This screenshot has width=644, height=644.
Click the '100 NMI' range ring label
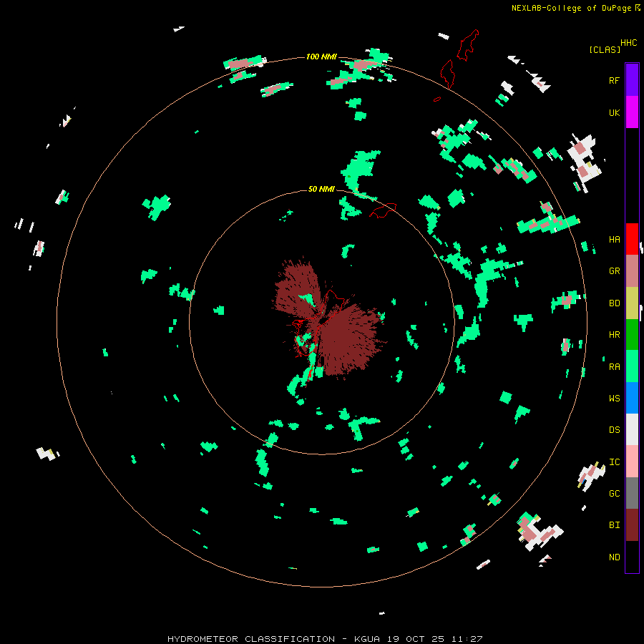click(x=321, y=57)
